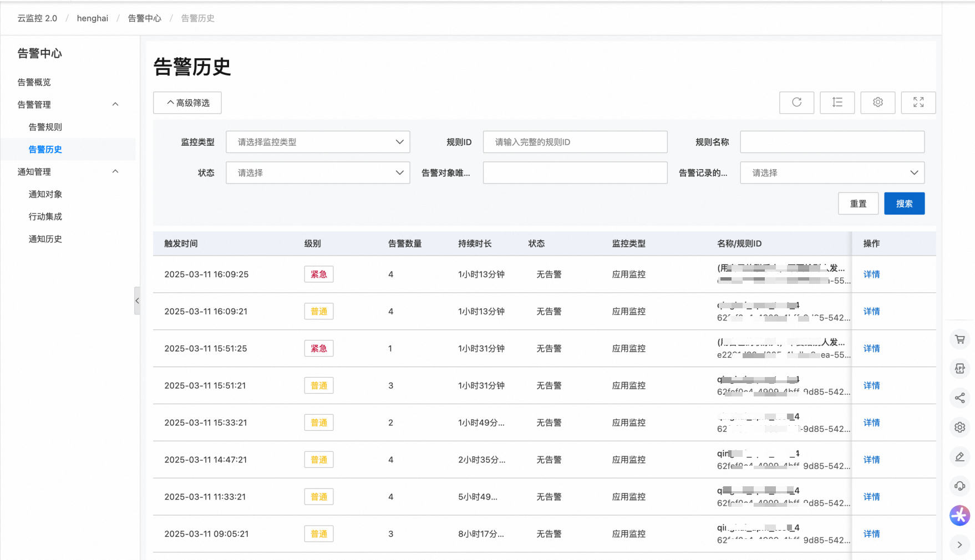Click henghai breadcrumb link
The width and height of the screenshot is (975, 560).
(93, 18)
